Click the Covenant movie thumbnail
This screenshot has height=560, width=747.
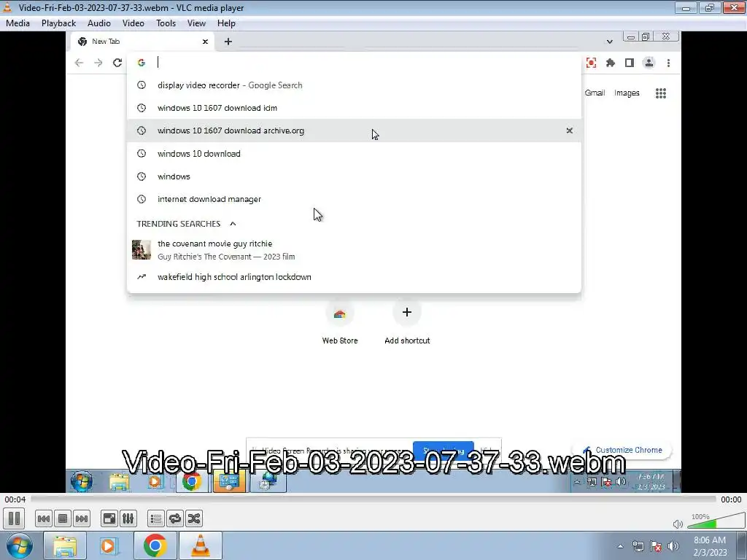(142, 250)
